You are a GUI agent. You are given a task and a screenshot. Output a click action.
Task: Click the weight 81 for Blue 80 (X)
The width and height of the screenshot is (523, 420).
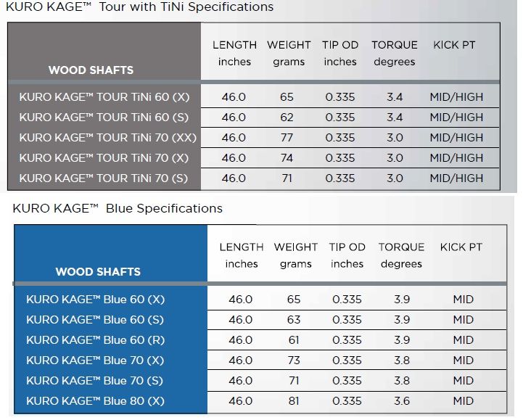pyautogui.click(x=294, y=401)
